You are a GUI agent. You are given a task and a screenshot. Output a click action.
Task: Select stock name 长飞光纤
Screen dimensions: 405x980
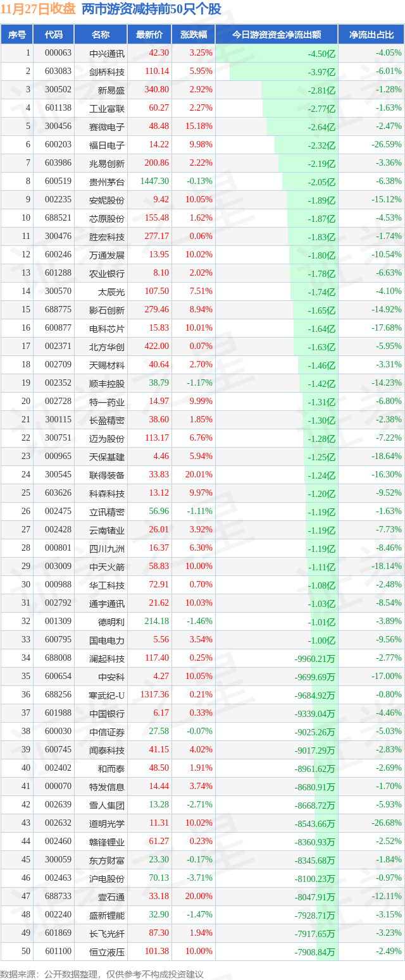coord(107,933)
